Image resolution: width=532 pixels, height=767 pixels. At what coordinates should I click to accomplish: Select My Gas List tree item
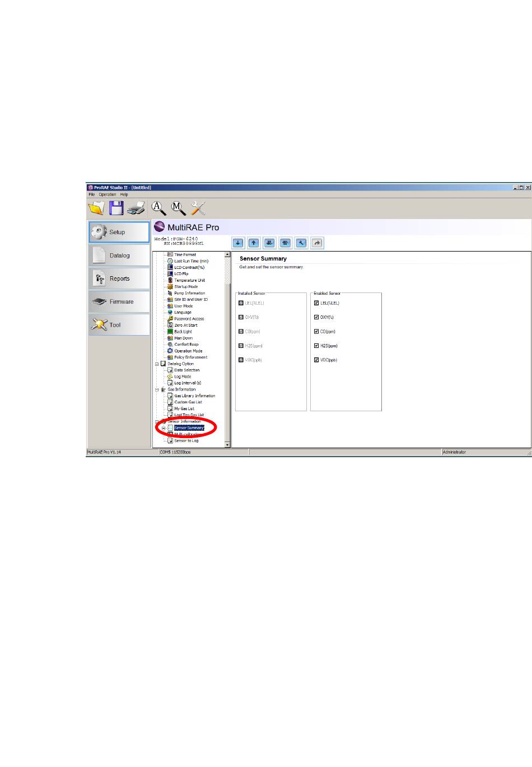184,409
